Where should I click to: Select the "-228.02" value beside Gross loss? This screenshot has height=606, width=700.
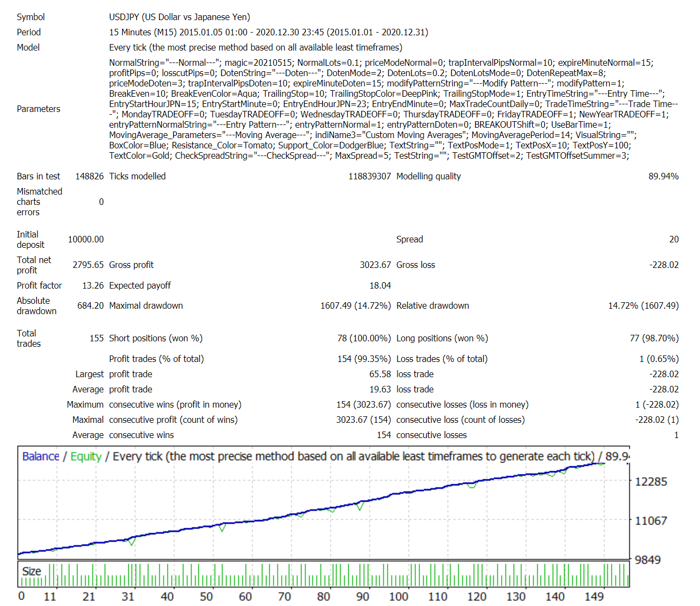(x=664, y=265)
